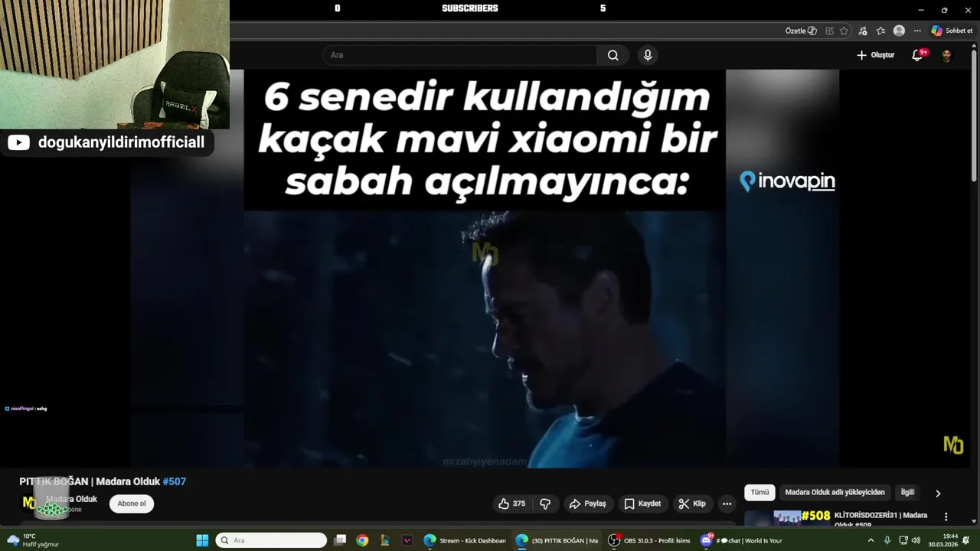Viewport: 980px width, 551px height.
Task: Open KLİTORİSDOZERİ31 | Madara Olduk video title
Action: (880, 519)
